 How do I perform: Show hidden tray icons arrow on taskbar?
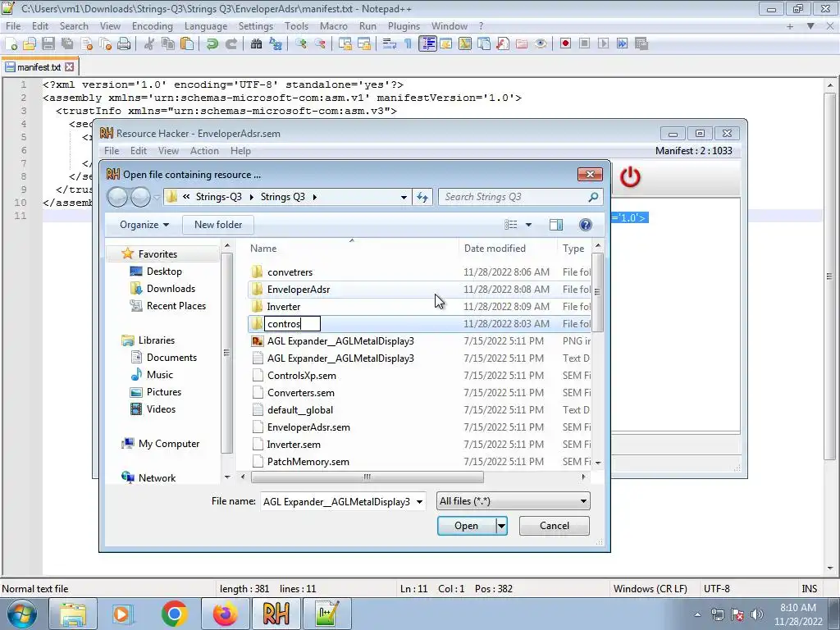point(697,614)
